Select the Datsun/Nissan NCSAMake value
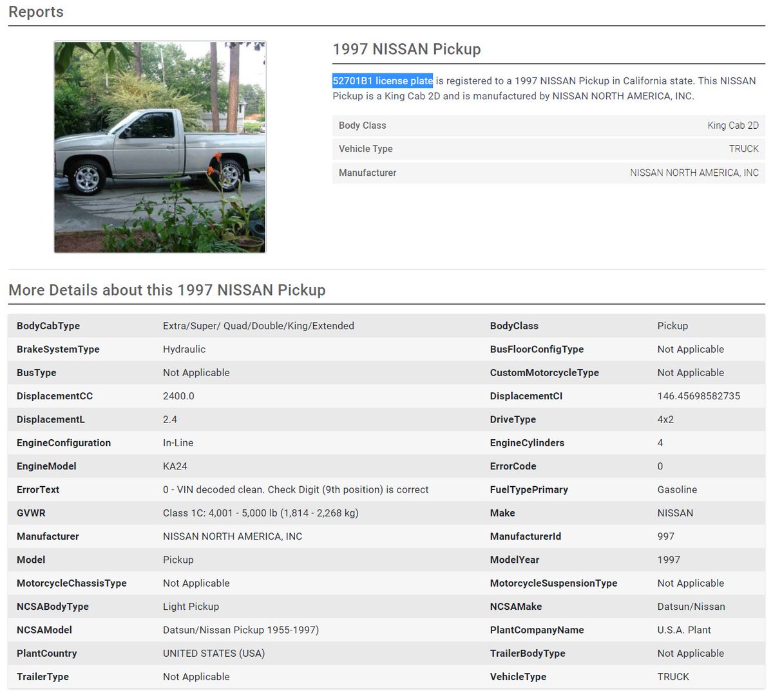 pyautogui.click(x=691, y=607)
